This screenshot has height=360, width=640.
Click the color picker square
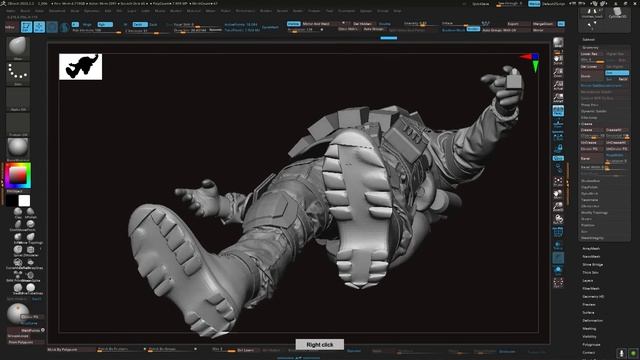tap(18, 176)
